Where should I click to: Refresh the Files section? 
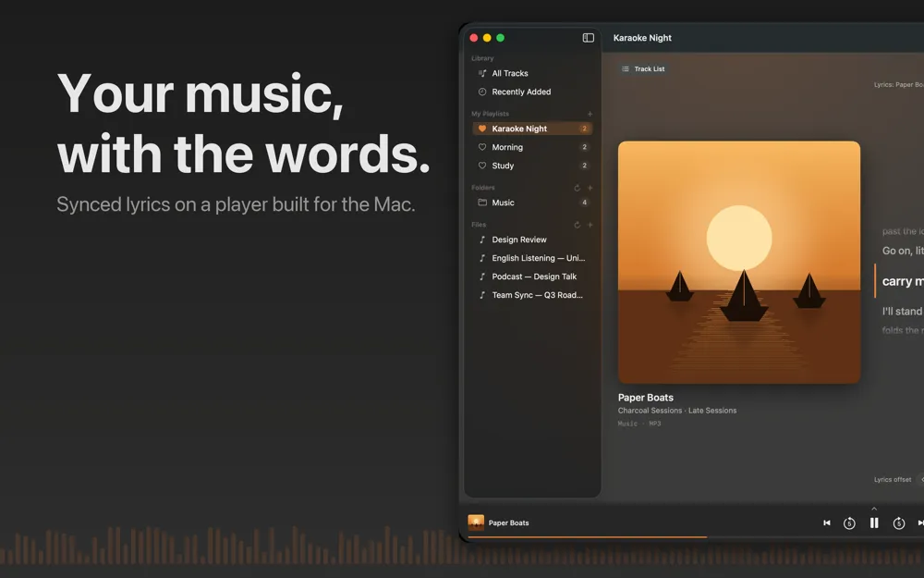point(577,225)
